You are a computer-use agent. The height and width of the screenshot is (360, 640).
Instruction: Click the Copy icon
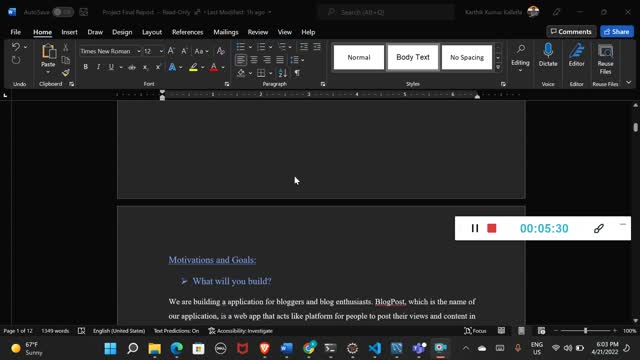click(x=66, y=60)
